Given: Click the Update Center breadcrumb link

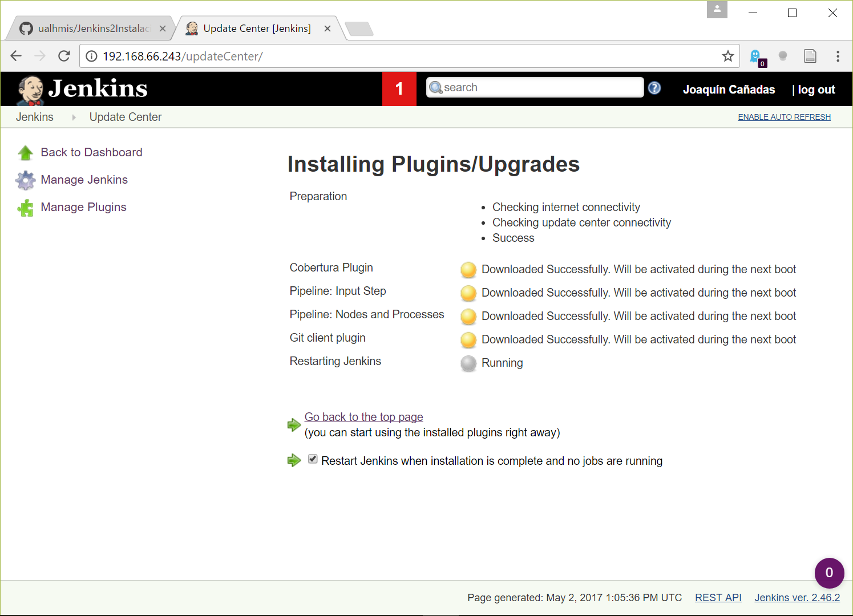Looking at the screenshot, I should point(126,117).
